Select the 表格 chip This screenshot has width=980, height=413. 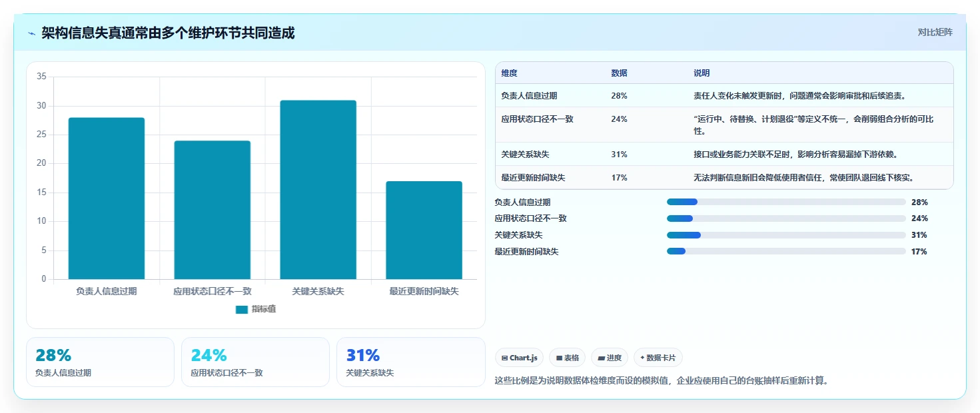click(x=568, y=358)
